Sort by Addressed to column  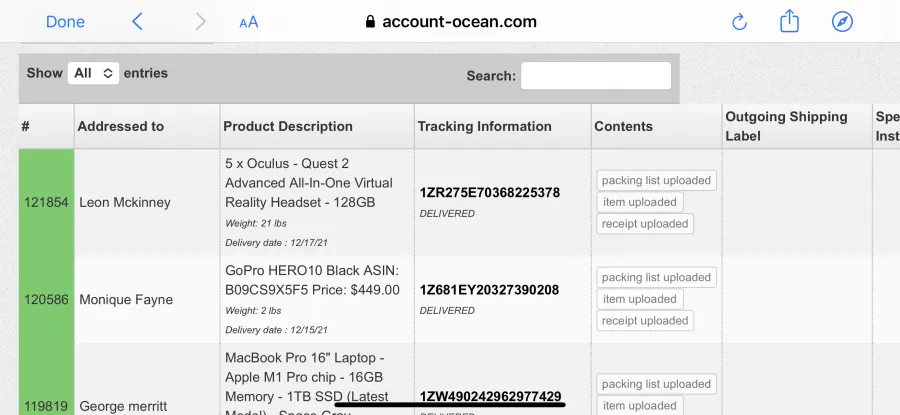pos(147,126)
